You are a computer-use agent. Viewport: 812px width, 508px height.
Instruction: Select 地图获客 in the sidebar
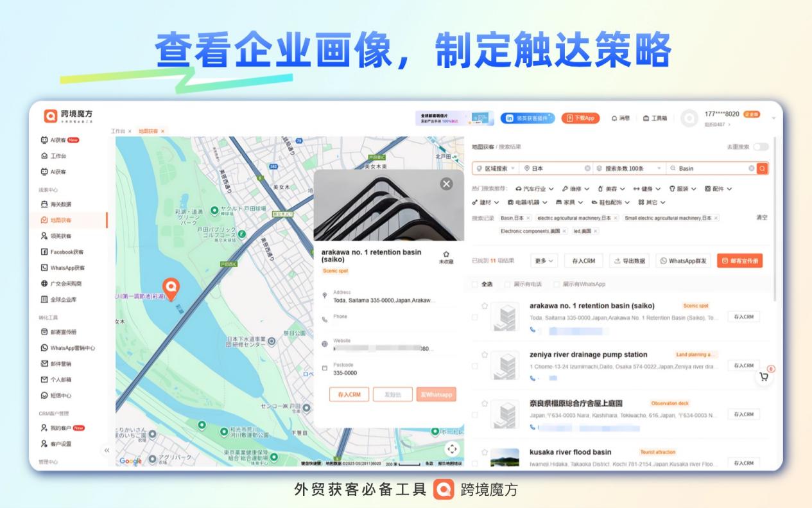(56, 220)
